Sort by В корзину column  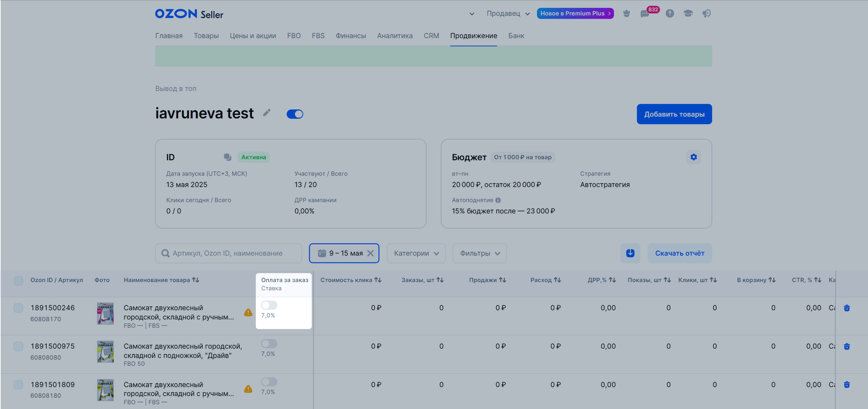tap(772, 280)
